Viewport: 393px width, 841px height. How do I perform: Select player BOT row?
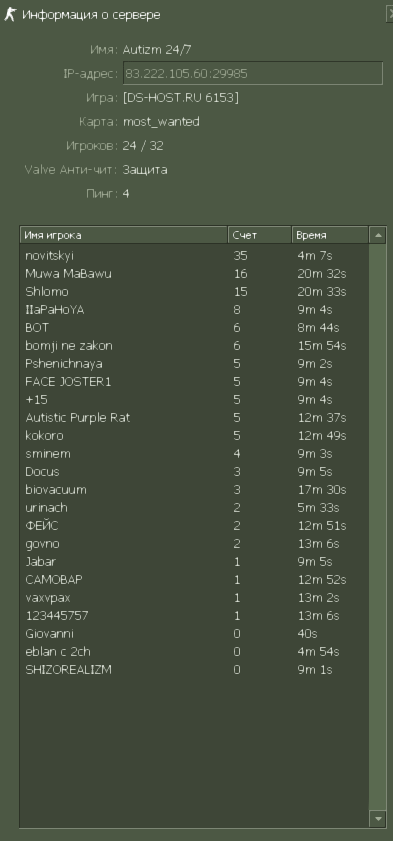click(195, 328)
